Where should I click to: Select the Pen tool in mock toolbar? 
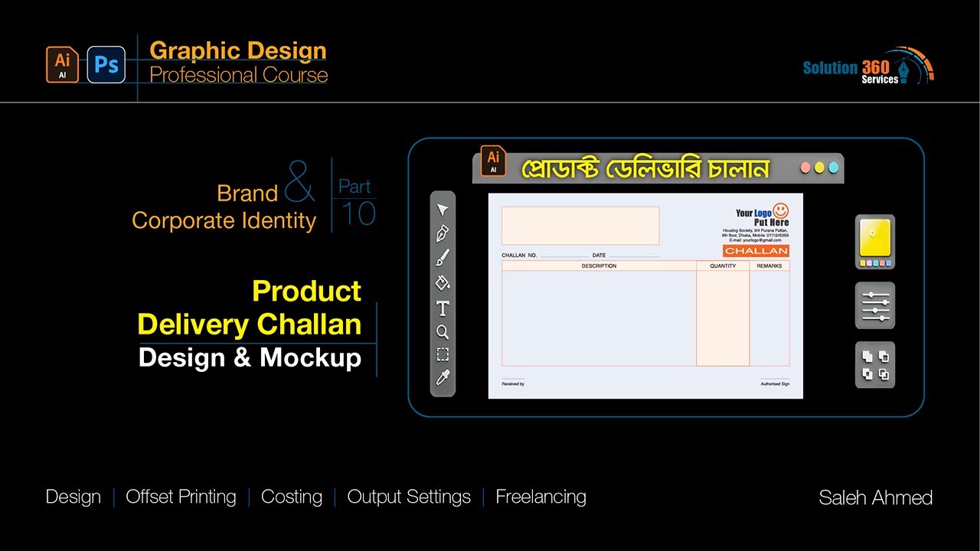point(443,233)
